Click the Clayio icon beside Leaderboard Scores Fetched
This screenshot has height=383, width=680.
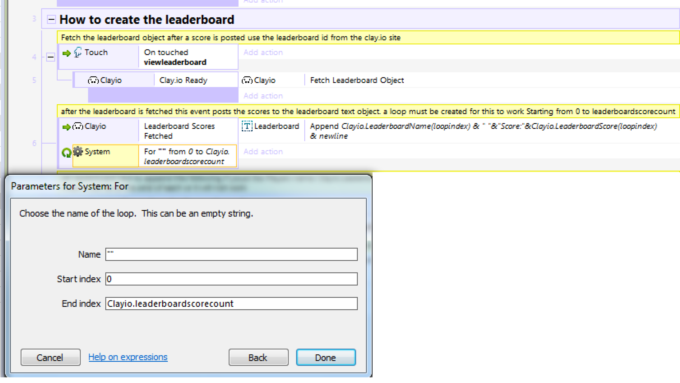coord(78,126)
